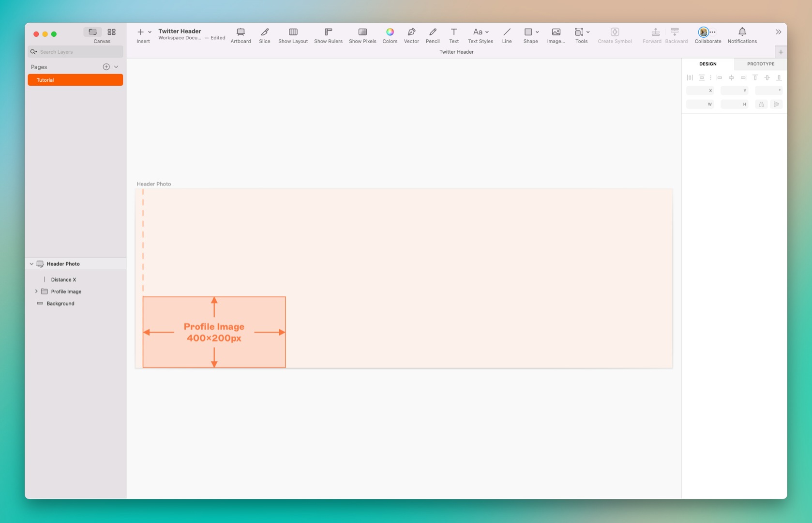Screen dimensions: 812x523
Task: Open the Insert dropdown chevron
Action: coord(150,32)
